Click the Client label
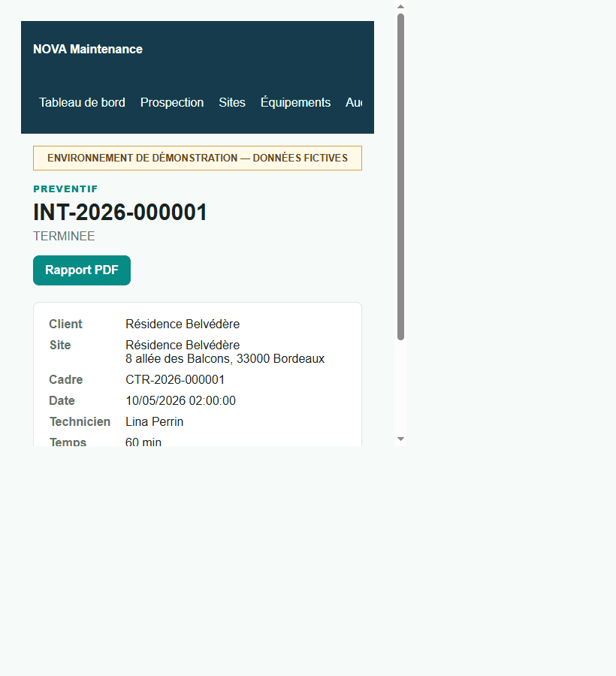 coord(65,324)
